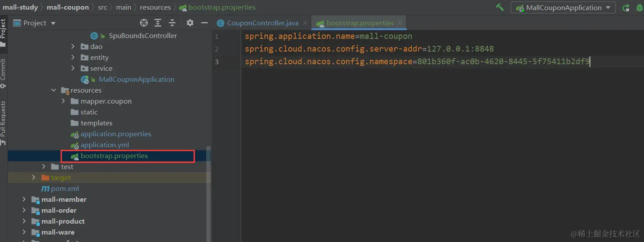Click the Collapse All icon in Project panel
Image resolution: width=644 pixels, height=242 pixels.
point(172,23)
